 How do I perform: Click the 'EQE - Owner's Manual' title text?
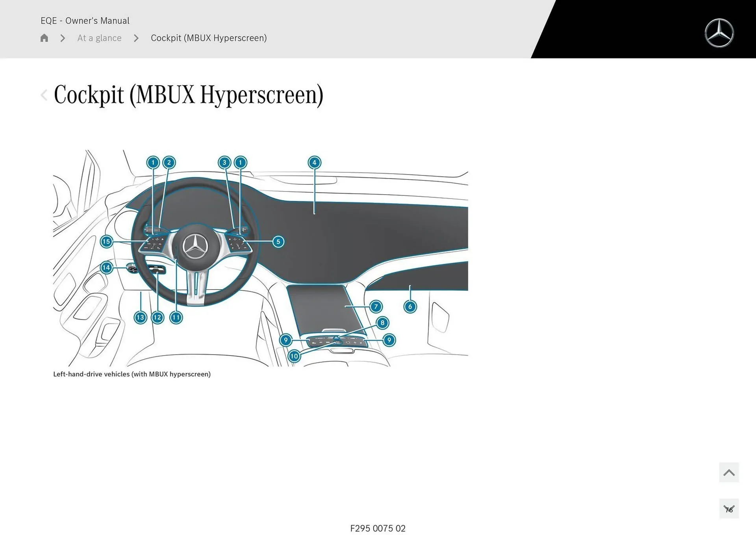click(85, 20)
